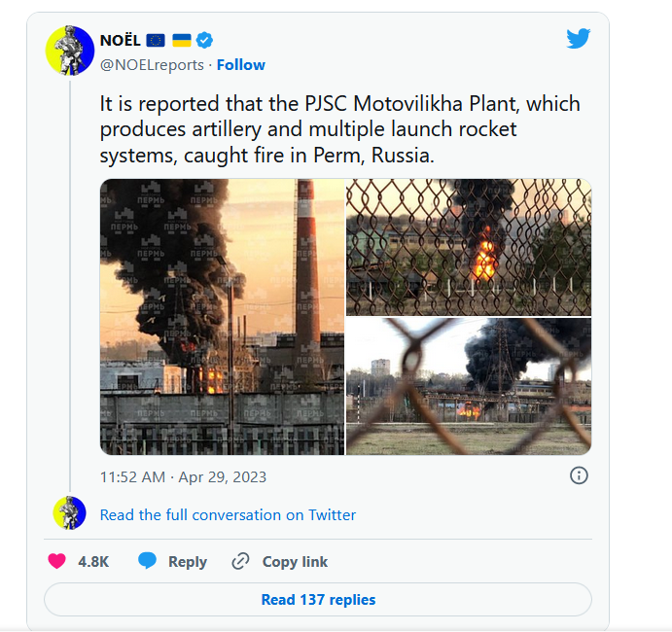Click the 4.8K likes count
The height and width of the screenshot is (632, 672).
click(x=93, y=561)
